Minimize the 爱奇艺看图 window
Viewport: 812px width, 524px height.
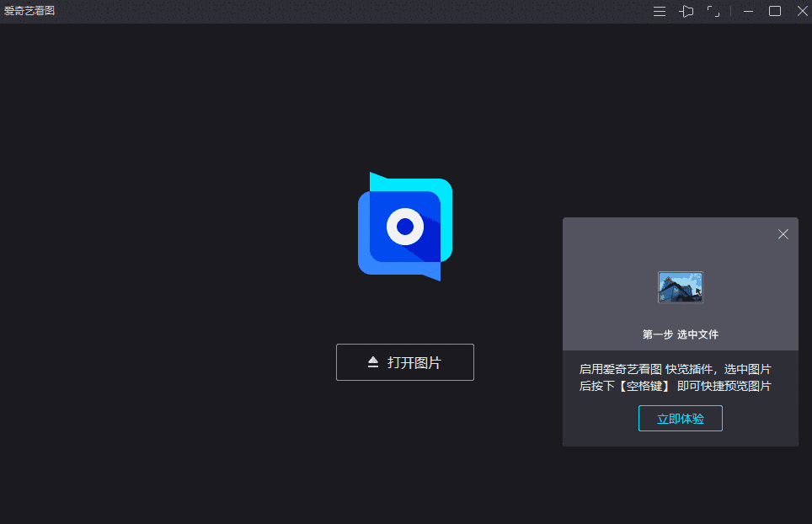(746, 11)
